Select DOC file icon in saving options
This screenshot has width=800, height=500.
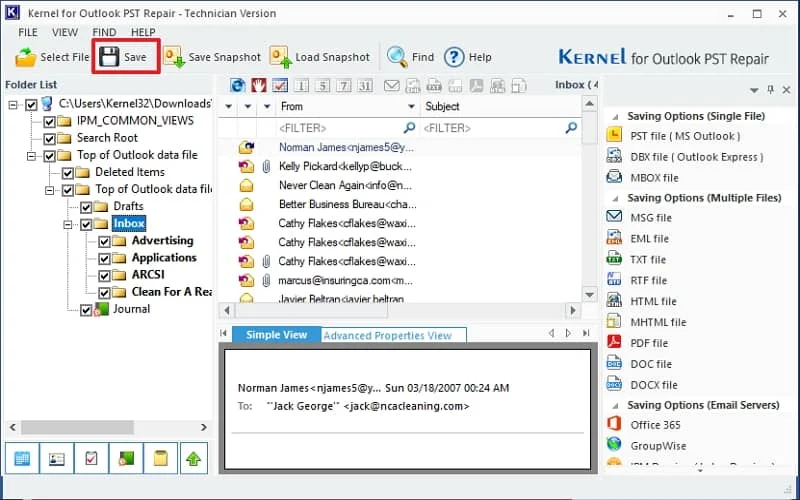(x=614, y=363)
